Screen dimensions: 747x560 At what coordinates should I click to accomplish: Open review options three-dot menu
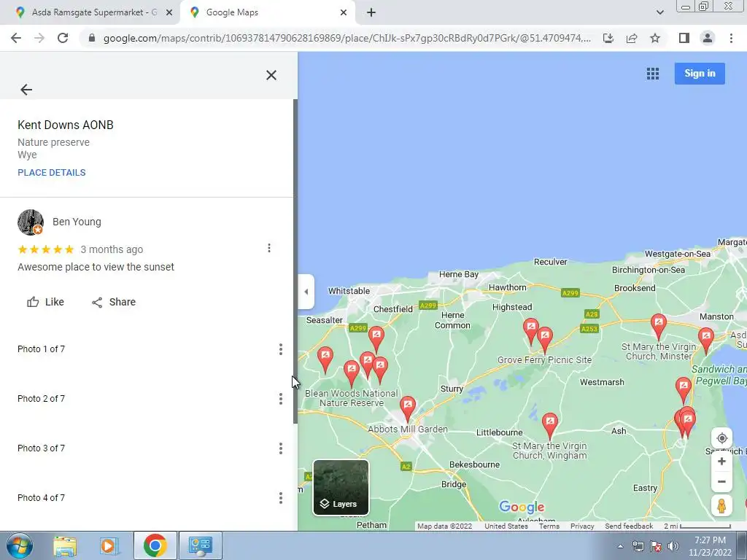pyautogui.click(x=269, y=248)
